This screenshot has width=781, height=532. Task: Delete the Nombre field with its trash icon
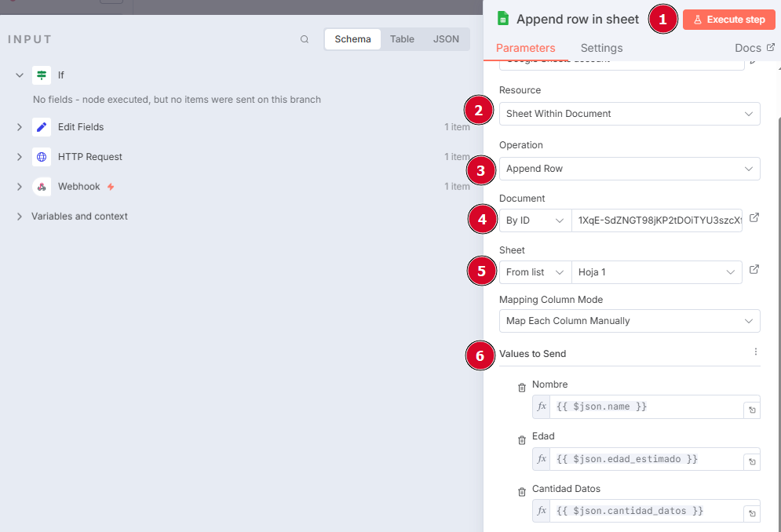521,388
